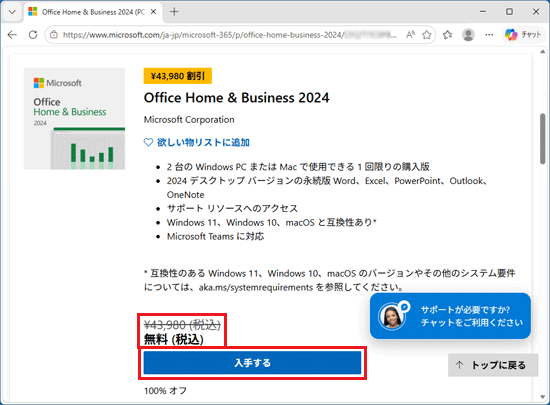Reload the page with the refresh icon
The image size is (550, 405).
(x=33, y=35)
